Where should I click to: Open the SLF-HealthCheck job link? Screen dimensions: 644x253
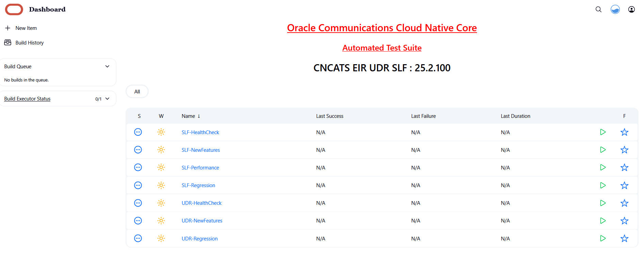click(200, 132)
